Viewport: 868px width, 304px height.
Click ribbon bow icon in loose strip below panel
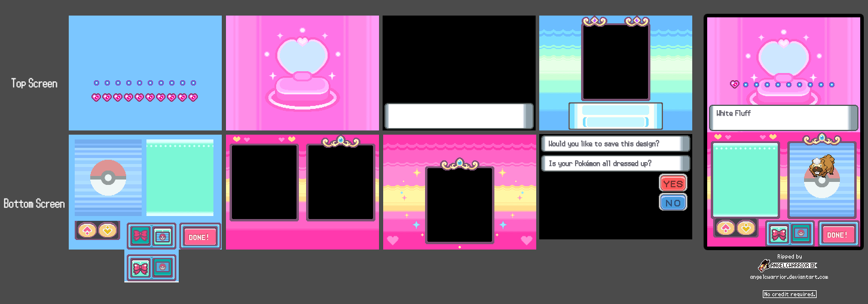[140, 267]
